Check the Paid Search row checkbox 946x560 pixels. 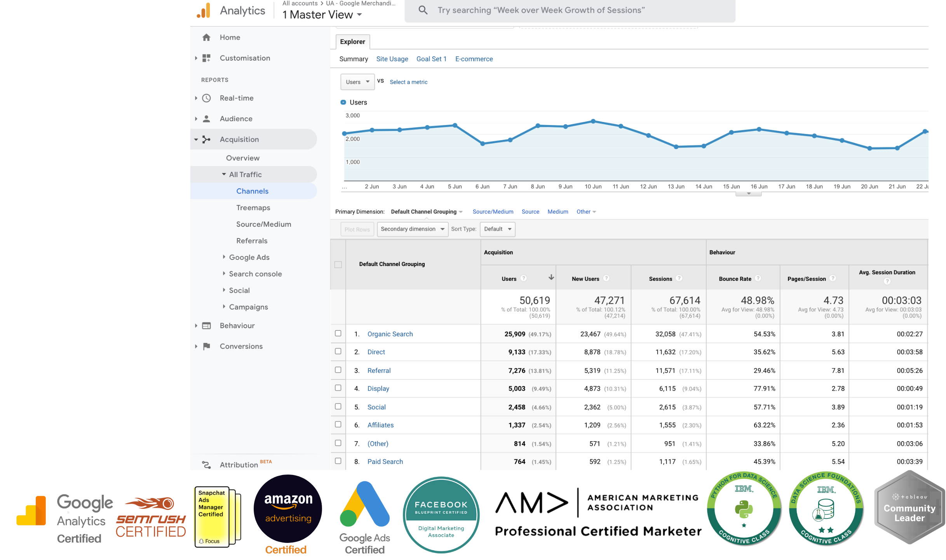click(338, 461)
